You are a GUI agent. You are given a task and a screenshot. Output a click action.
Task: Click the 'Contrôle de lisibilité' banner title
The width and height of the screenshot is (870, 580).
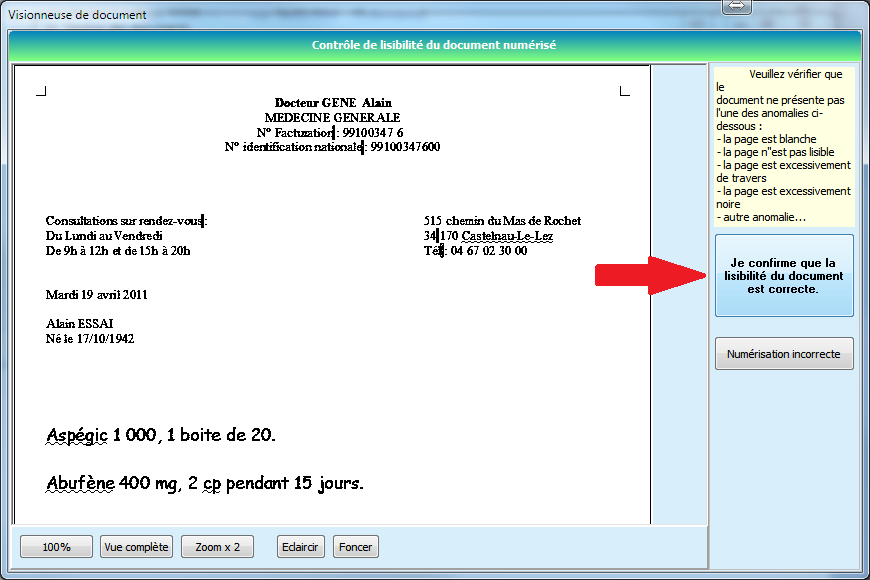(434, 45)
